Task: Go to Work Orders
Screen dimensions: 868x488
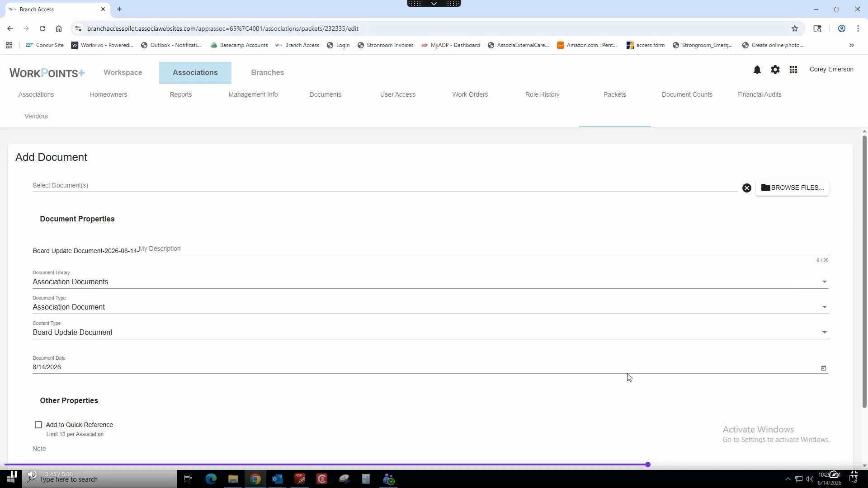Action: tap(470, 94)
